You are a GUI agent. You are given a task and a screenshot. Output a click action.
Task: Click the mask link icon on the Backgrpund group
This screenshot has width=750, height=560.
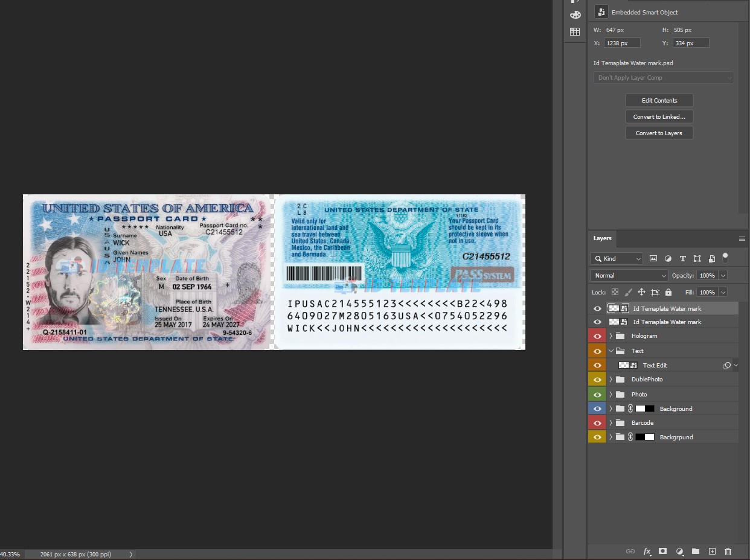630,437
